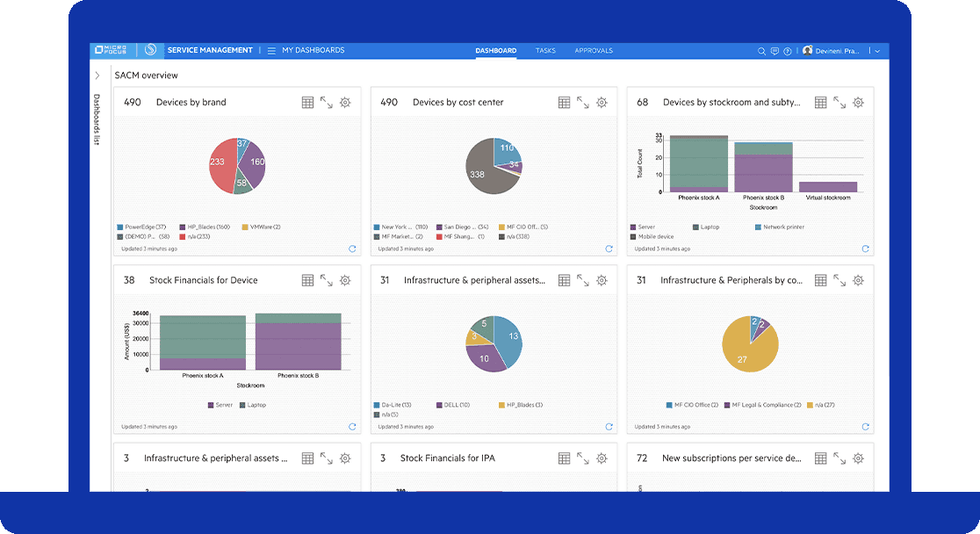Image resolution: width=980 pixels, height=534 pixels.
Task: Expand the New subscriptions per service widget
Action: [x=839, y=459]
